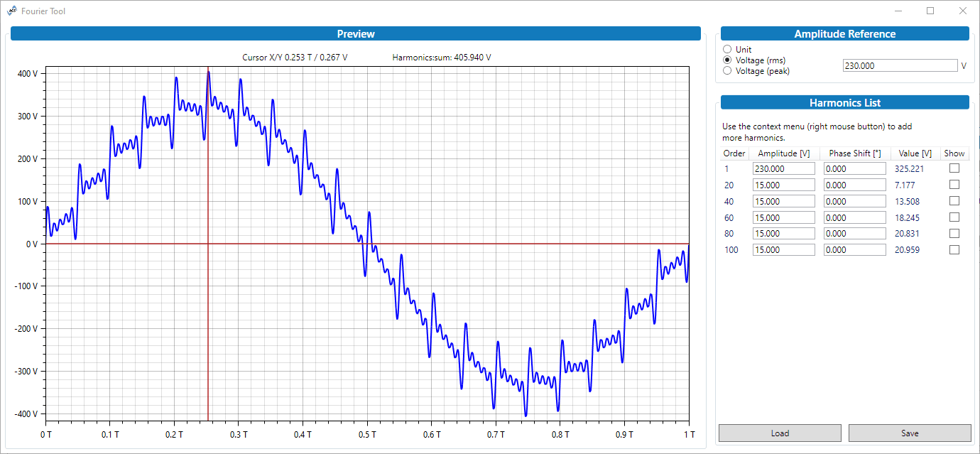Choose Voltage (peak) reference option

pyautogui.click(x=726, y=71)
